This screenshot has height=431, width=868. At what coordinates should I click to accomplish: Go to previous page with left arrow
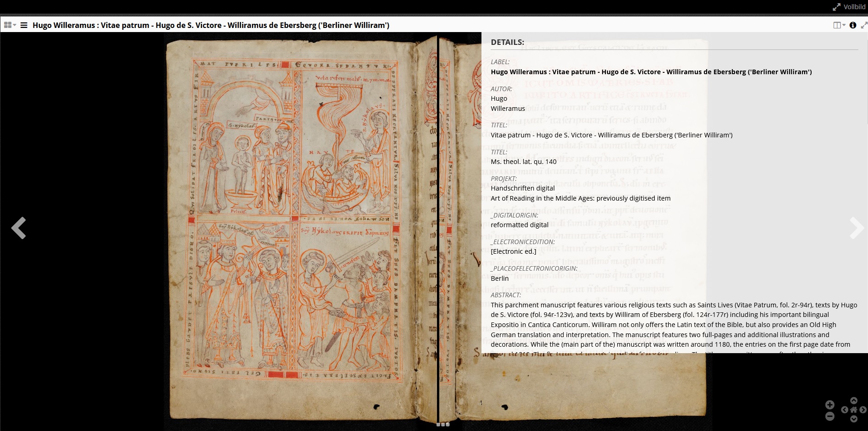tap(19, 228)
